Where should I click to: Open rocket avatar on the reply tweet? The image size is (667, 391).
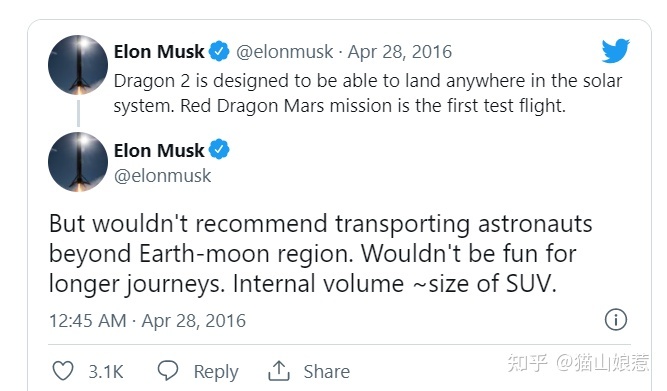point(78,162)
